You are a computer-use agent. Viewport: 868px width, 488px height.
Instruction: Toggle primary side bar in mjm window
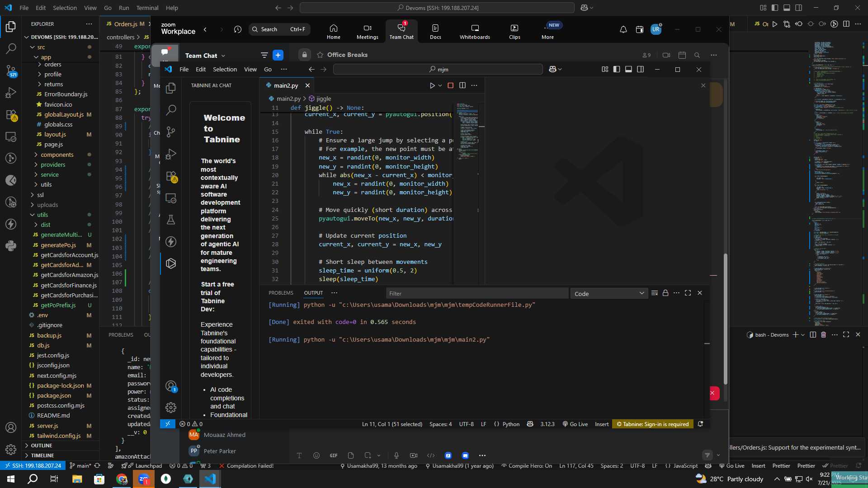(617, 69)
